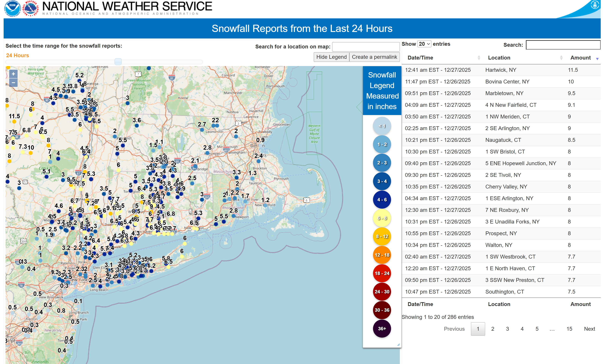Sort table by Amount column arrow
The image size is (603, 364).
[597, 59]
